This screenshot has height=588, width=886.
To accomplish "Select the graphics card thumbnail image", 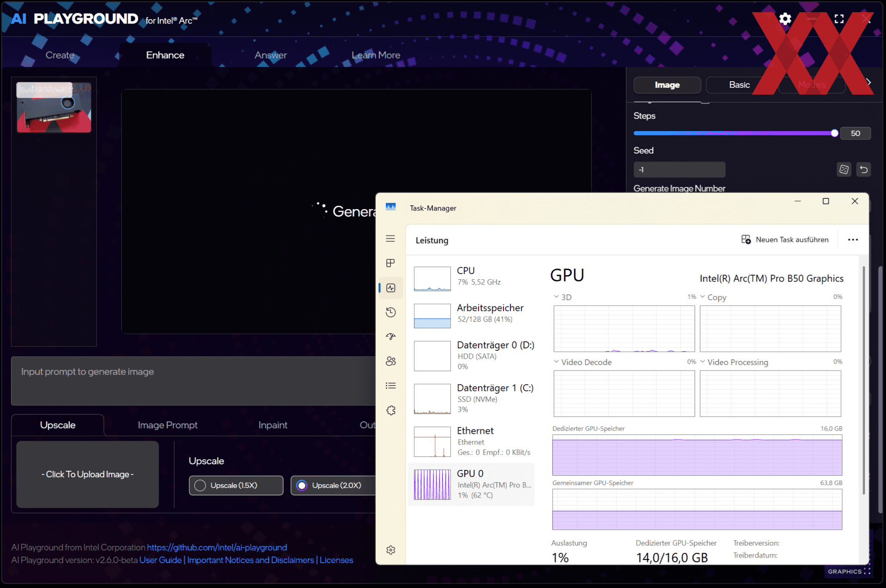I will coord(54,108).
